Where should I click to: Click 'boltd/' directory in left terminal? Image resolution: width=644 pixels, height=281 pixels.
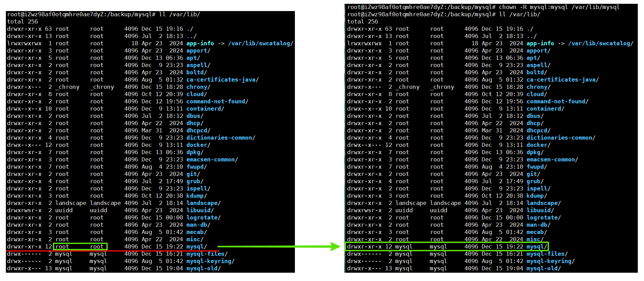197,73
